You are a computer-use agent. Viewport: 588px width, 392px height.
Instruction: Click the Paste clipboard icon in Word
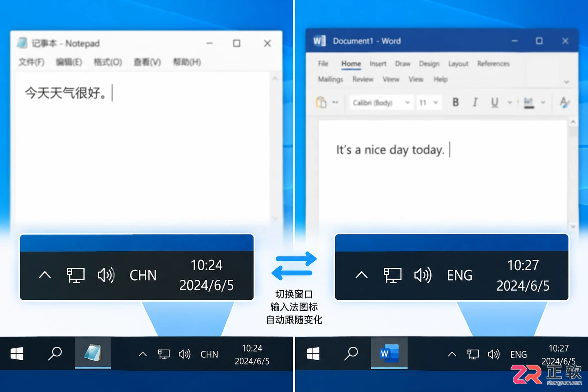point(321,102)
